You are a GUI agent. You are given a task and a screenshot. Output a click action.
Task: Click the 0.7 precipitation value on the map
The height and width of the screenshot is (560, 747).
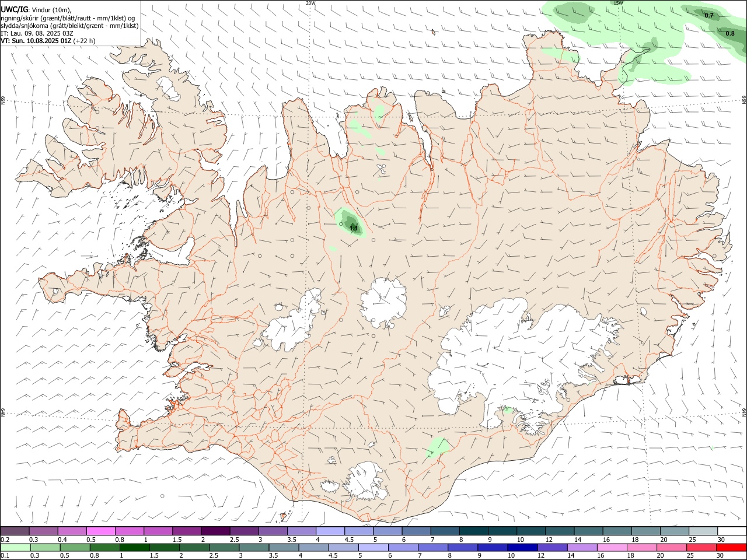pos(709,16)
